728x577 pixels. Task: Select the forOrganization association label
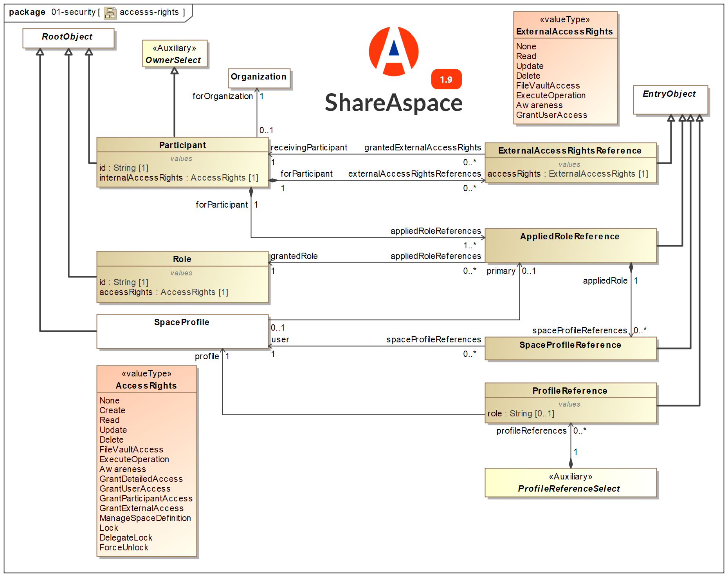tap(223, 96)
